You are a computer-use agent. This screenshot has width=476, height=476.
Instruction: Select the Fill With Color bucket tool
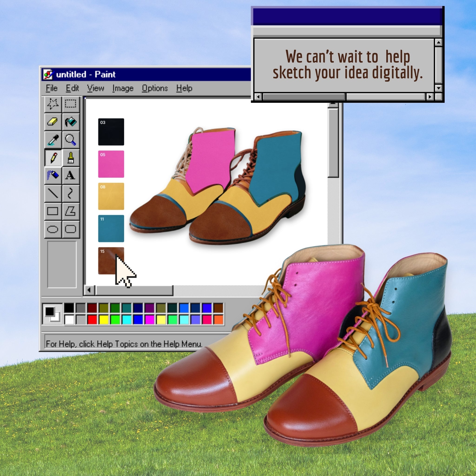point(71,122)
